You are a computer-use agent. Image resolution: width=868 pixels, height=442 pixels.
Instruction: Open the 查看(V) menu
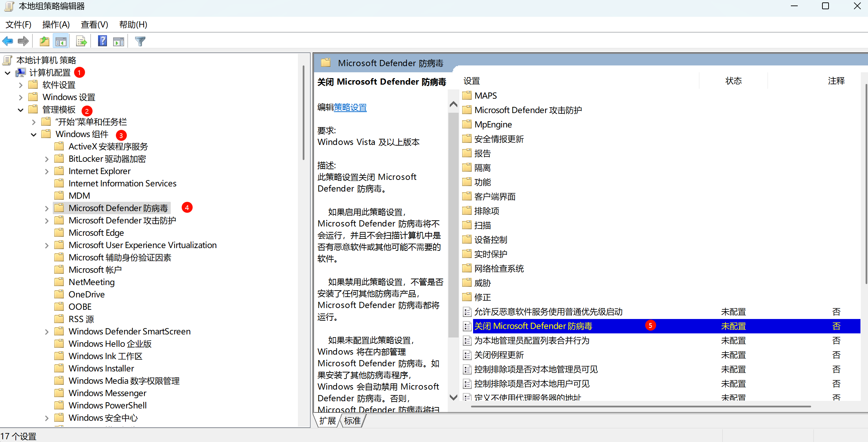click(94, 25)
